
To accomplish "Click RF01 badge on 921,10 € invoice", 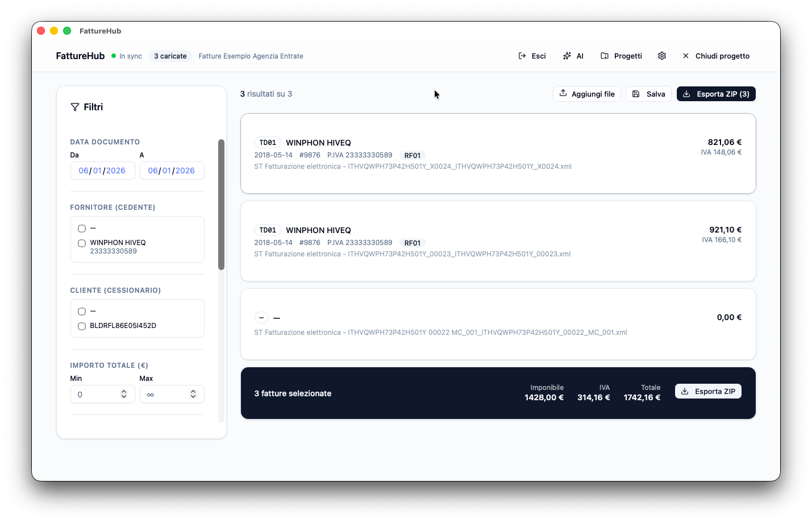I will [413, 243].
